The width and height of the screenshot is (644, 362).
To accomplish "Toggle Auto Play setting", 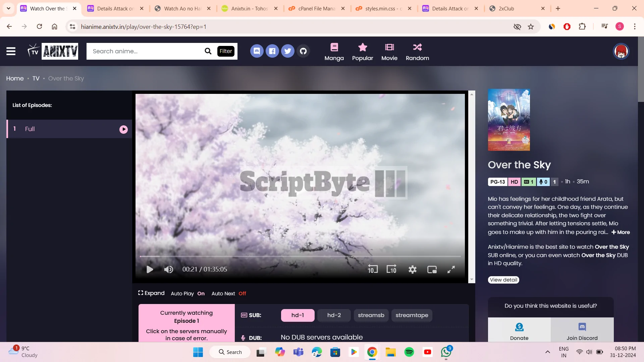I will coord(187,294).
